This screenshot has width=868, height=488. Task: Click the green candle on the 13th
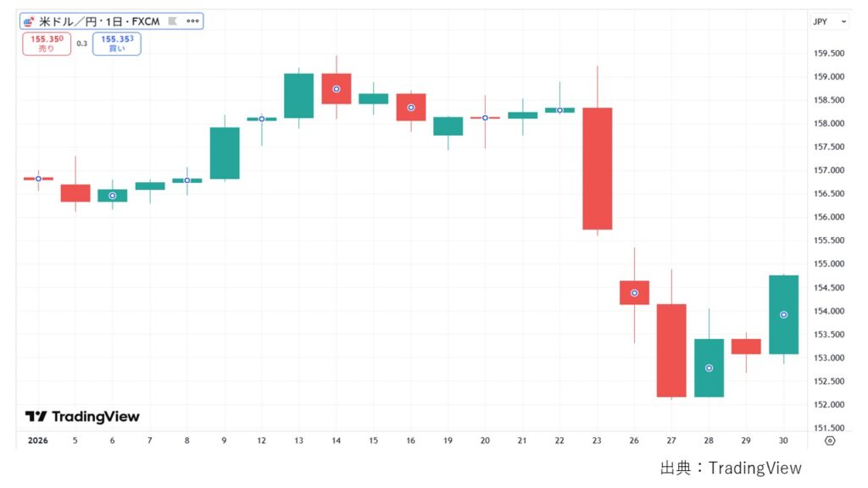pos(299,95)
